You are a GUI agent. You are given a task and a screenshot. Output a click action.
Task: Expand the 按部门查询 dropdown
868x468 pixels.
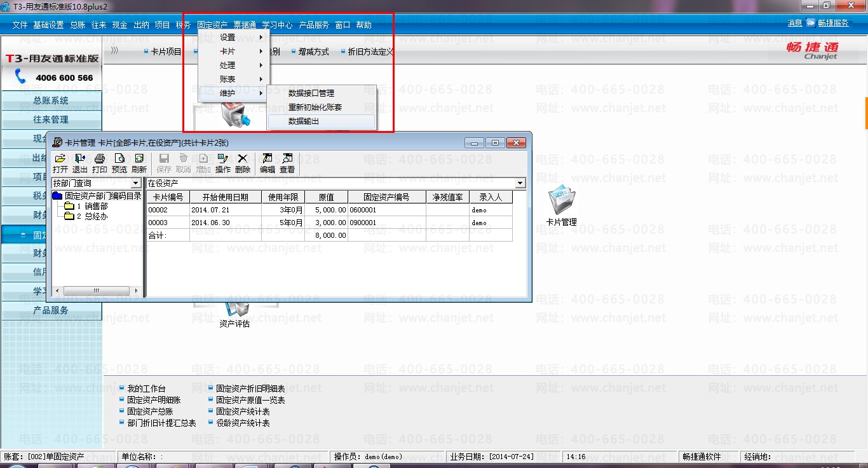pyautogui.click(x=136, y=183)
